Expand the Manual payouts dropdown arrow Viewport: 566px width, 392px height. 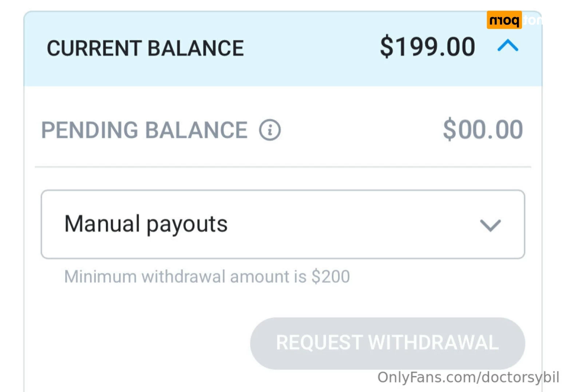click(x=490, y=225)
